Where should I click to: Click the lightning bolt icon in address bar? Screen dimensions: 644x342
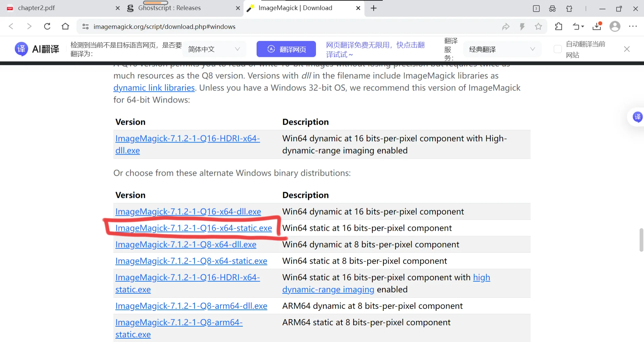coord(522,26)
